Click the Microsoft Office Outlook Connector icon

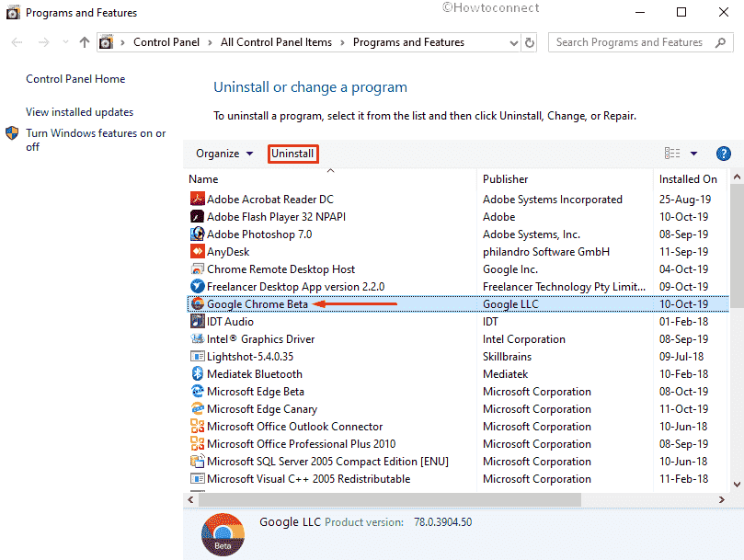(x=198, y=426)
